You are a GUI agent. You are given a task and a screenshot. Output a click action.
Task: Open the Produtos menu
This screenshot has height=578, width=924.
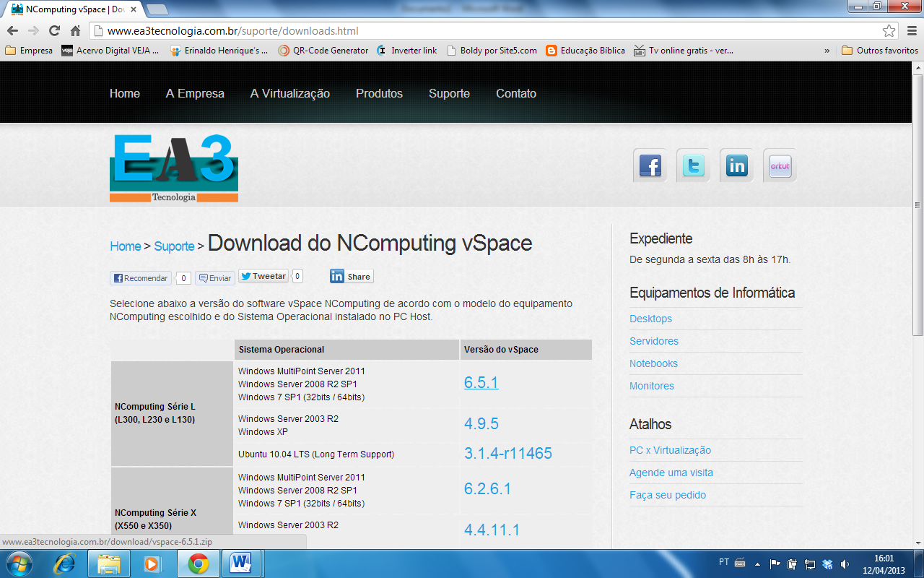(379, 93)
